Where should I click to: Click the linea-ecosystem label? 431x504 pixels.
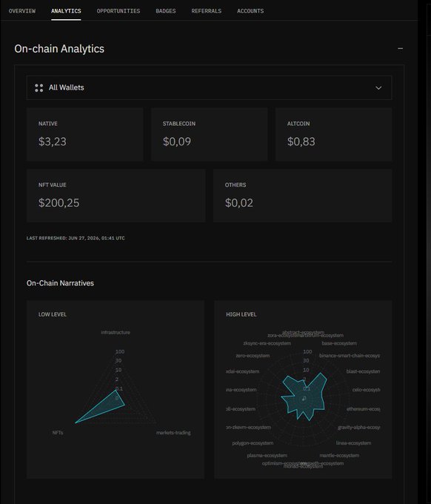(353, 443)
